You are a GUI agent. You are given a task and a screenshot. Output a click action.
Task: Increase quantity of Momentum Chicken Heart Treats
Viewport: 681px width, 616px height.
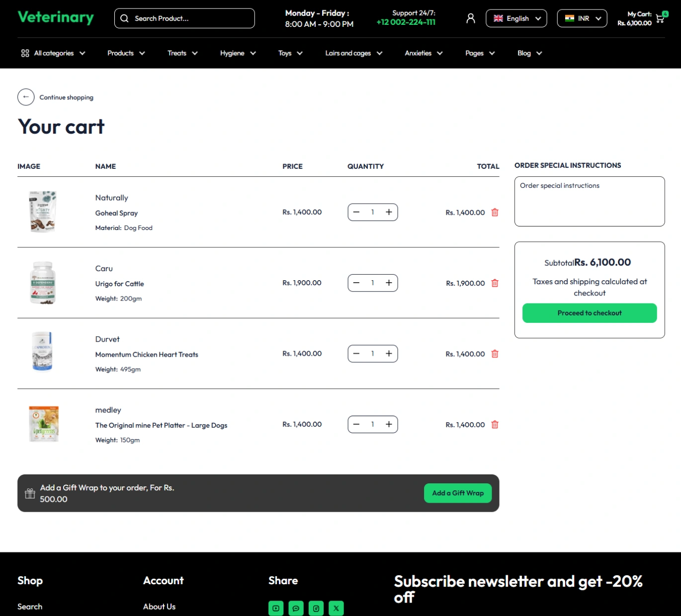point(389,354)
